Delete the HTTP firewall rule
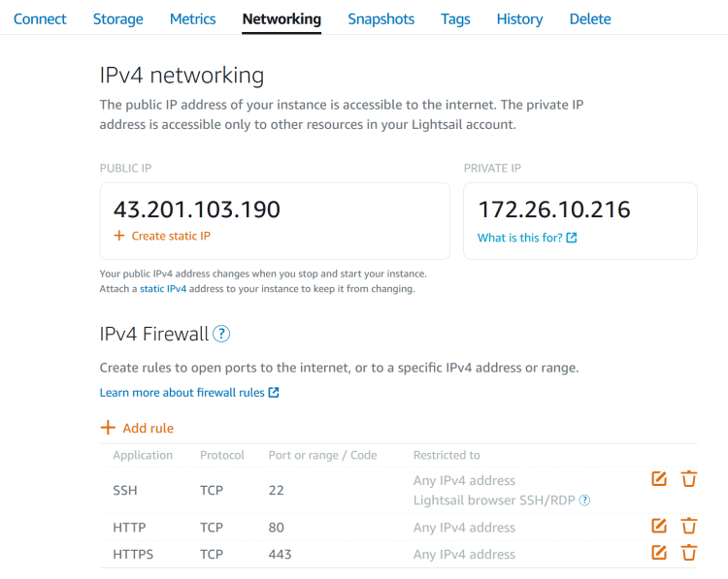The width and height of the screenshot is (728, 579). click(x=689, y=526)
